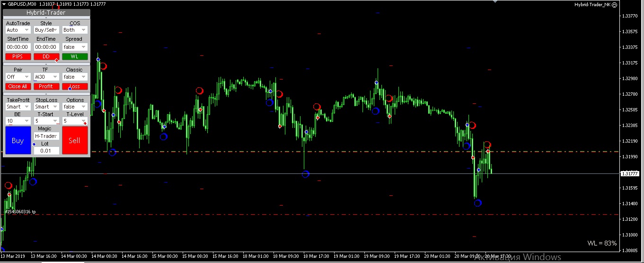Collapse the Pair/TF/Classic section with its minus bar
Image resolution: width=644 pixels, height=263 pixels.
point(46,63)
